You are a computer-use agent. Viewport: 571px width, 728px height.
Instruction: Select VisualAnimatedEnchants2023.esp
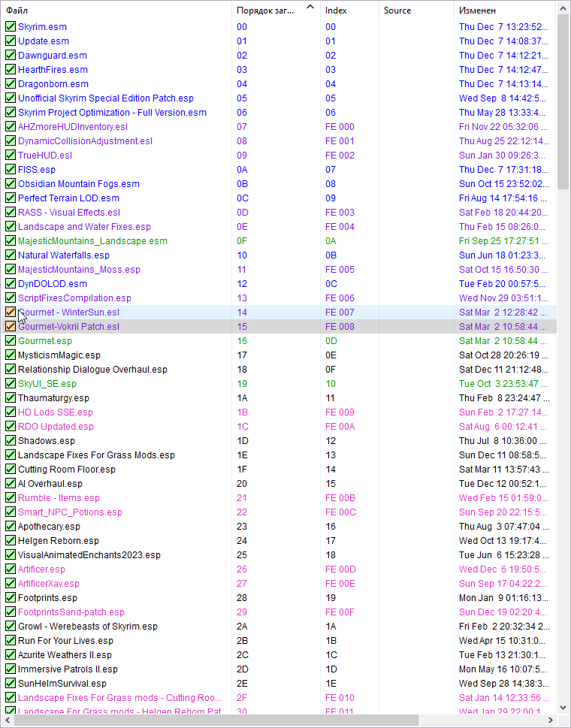pyautogui.click(x=89, y=555)
